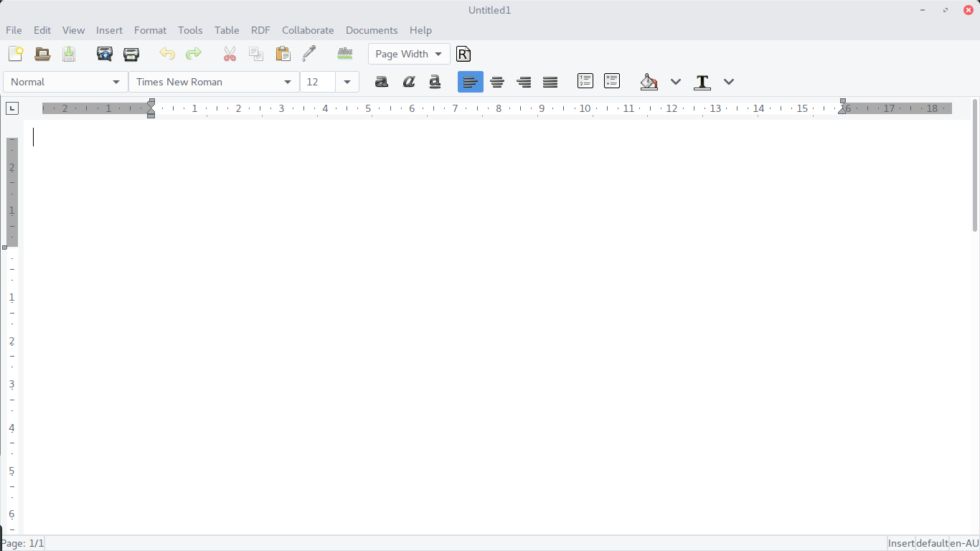The width and height of the screenshot is (980, 551).
Task: Align text to the left
Action: coord(471,82)
